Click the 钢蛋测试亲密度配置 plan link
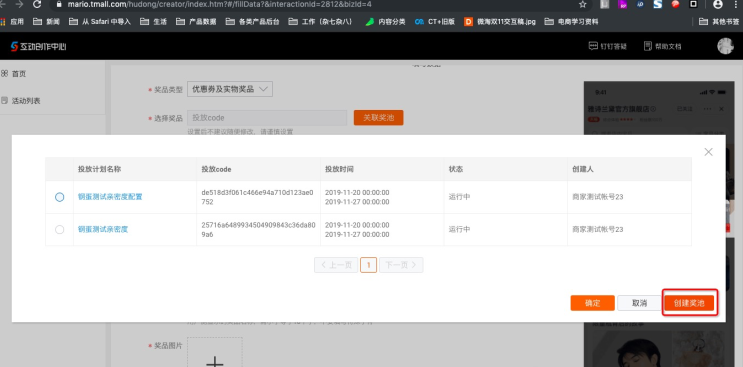The image size is (743, 367). click(x=110, y=197)
